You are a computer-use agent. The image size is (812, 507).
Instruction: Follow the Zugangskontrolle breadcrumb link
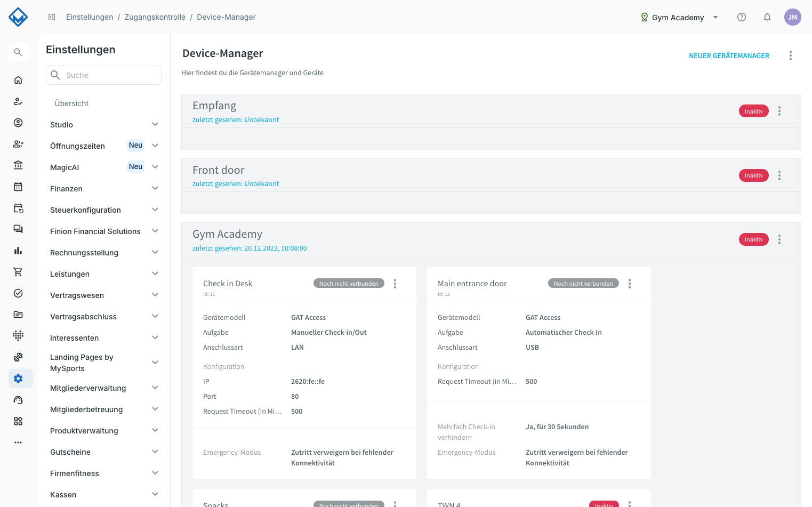point(155,17)
